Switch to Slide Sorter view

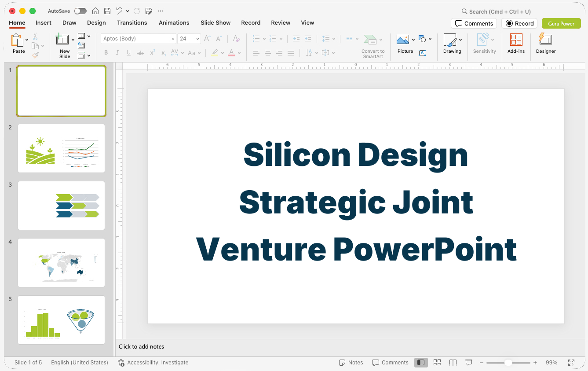coord(437,362)
